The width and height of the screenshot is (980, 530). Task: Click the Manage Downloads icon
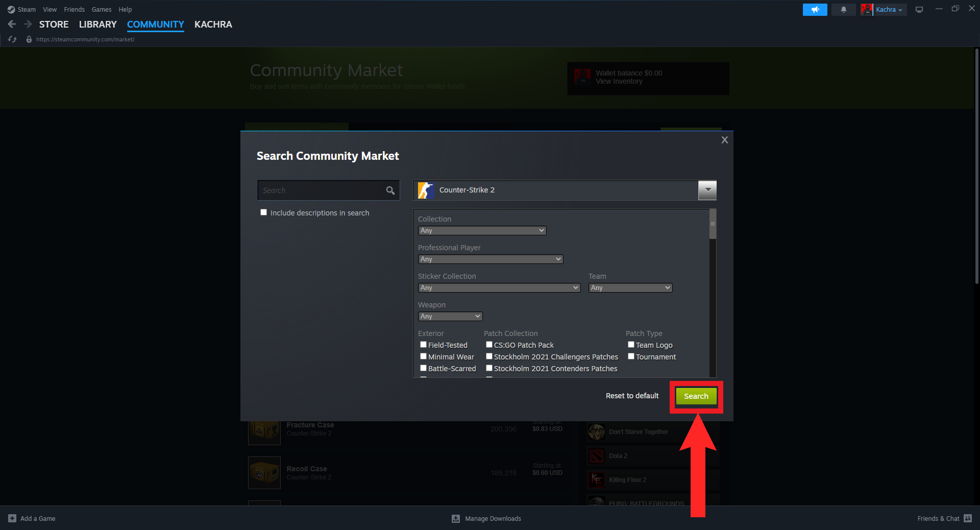456,518
